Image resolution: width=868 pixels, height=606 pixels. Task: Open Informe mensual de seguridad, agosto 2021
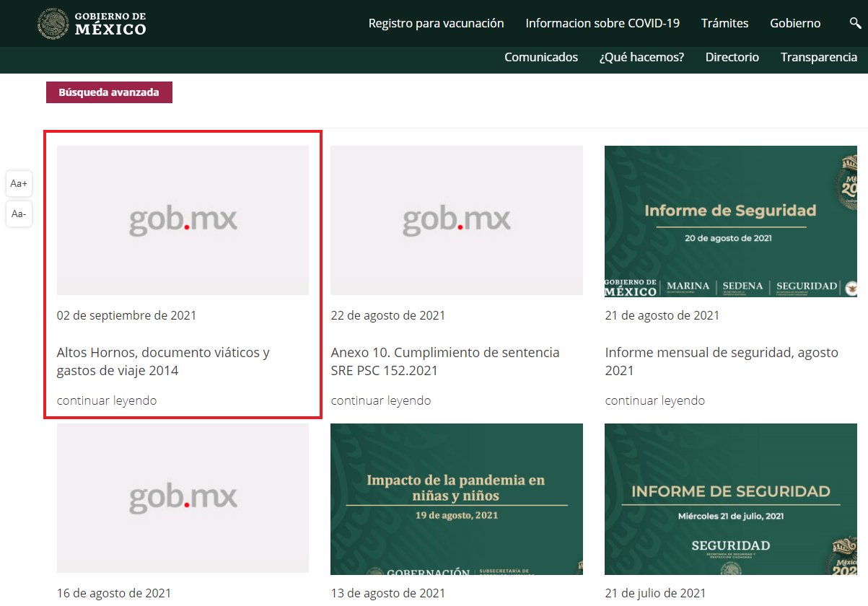tap(722, 361)
